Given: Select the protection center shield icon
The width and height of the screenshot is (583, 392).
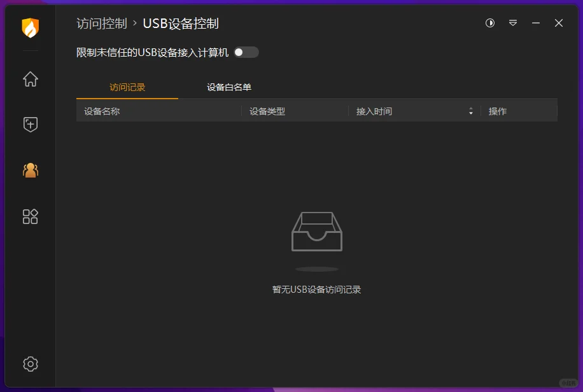Looking at the screenshot, I should [29, 124].
